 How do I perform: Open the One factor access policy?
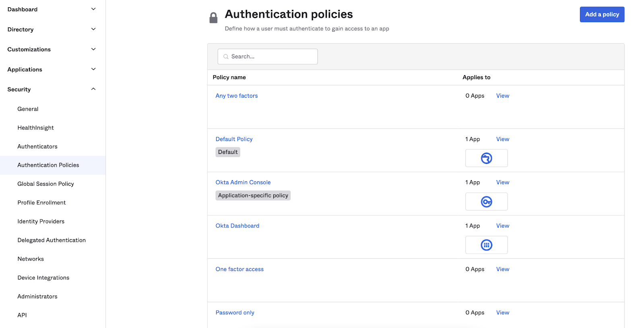pos(239,269)
